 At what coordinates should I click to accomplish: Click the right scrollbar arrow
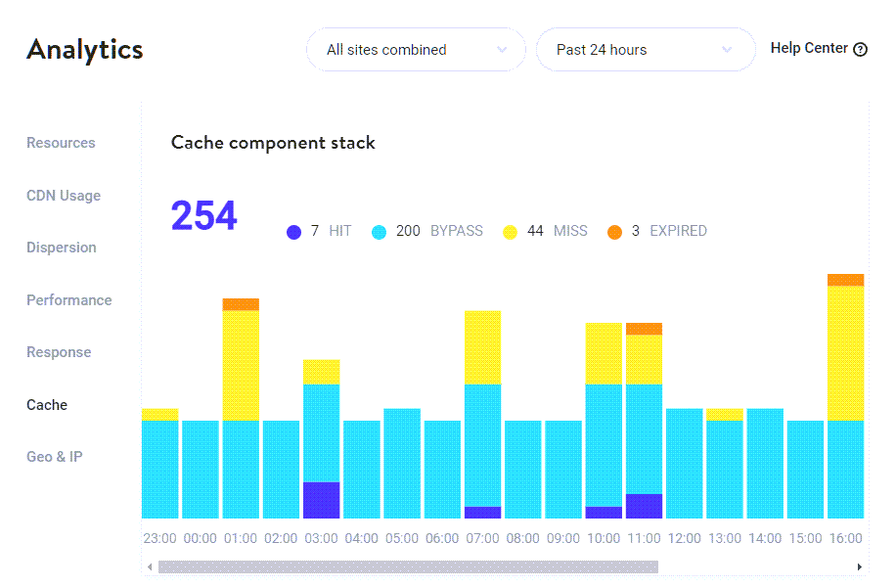[x=861, y=565]
